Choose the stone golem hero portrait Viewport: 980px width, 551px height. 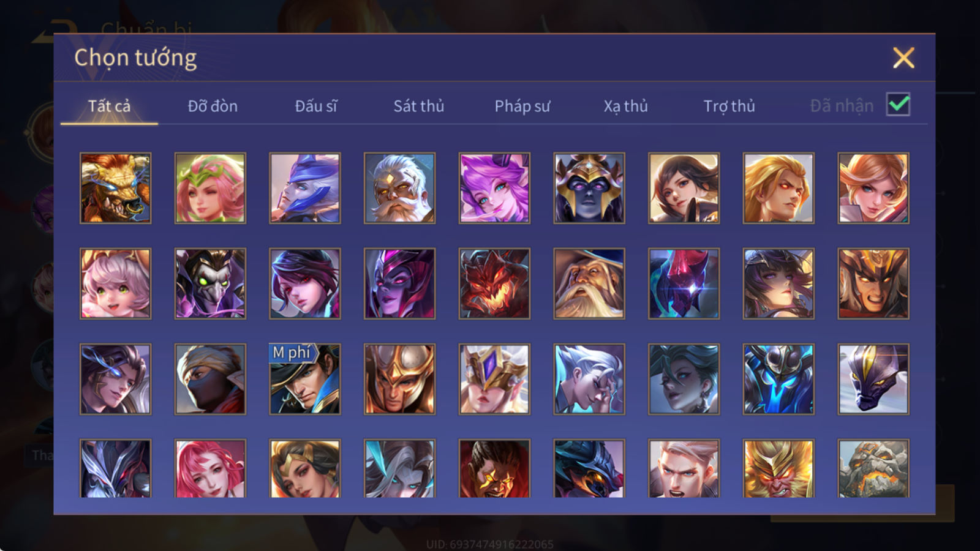pos(873,468)
